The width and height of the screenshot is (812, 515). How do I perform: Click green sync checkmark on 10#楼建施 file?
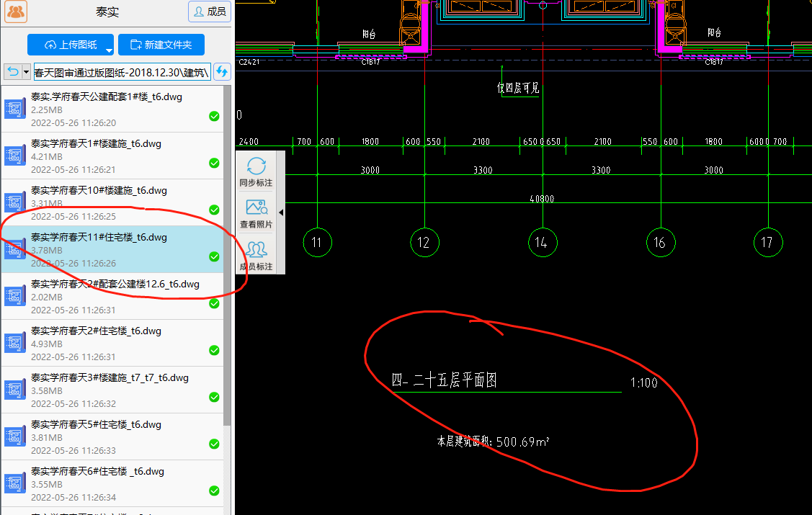[x=214, y=210]
